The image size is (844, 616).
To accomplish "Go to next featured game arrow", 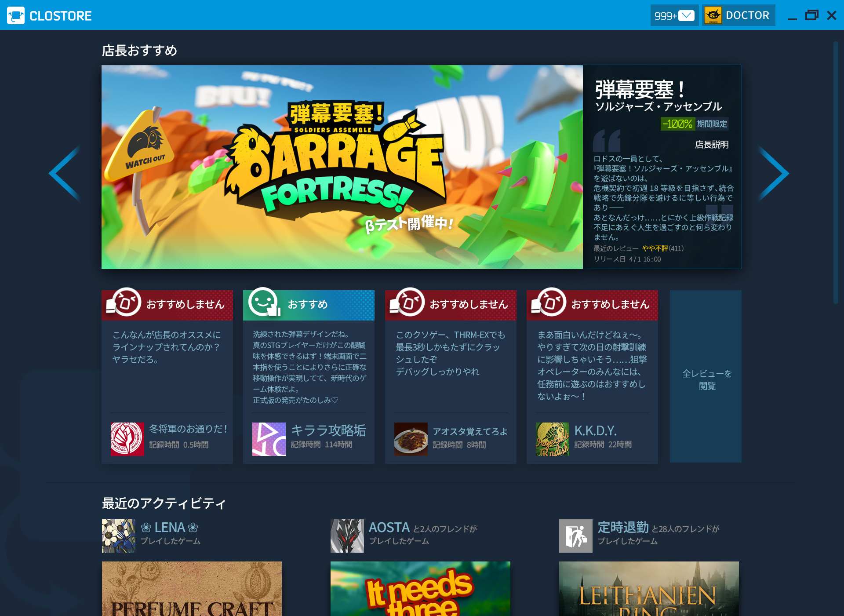I will coord(774,173).
